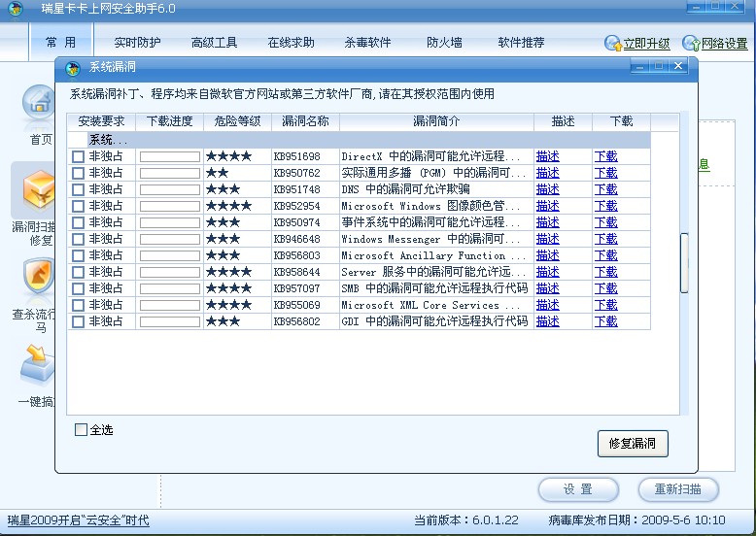Open the 实时防护 tab
The width and height of the screenshot is (756, 536).
(137, 43)
